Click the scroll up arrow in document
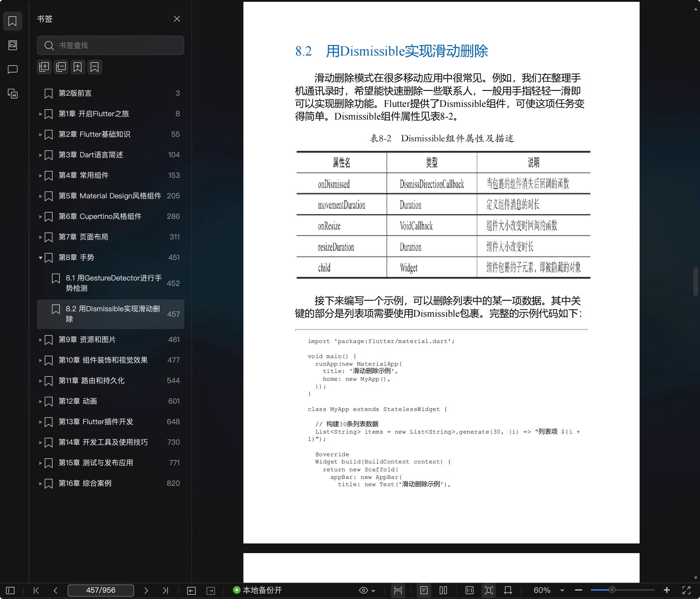Image resolution: width=700 pixels, height=599 pixels. pos(695,9)
